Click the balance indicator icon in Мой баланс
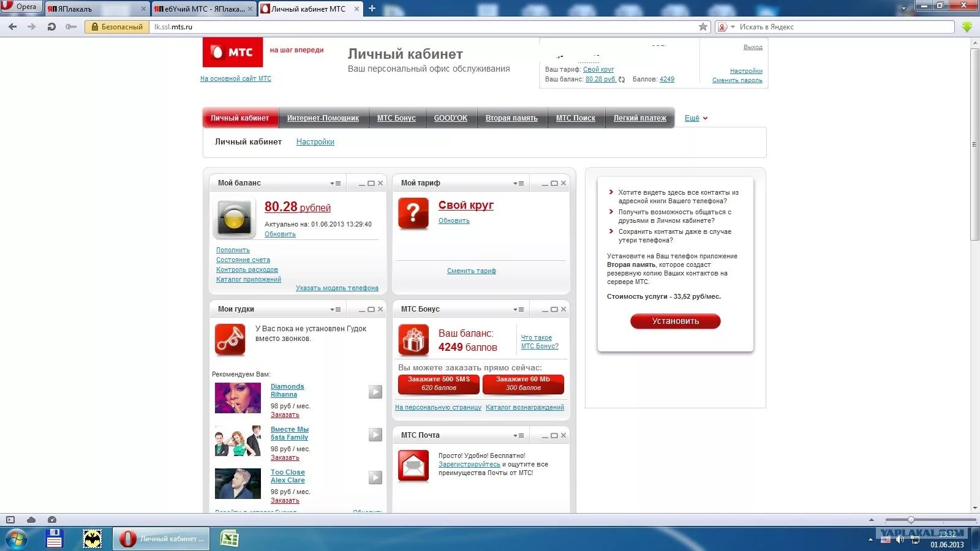Screen dimensions: 980x551 pos(234,218)
